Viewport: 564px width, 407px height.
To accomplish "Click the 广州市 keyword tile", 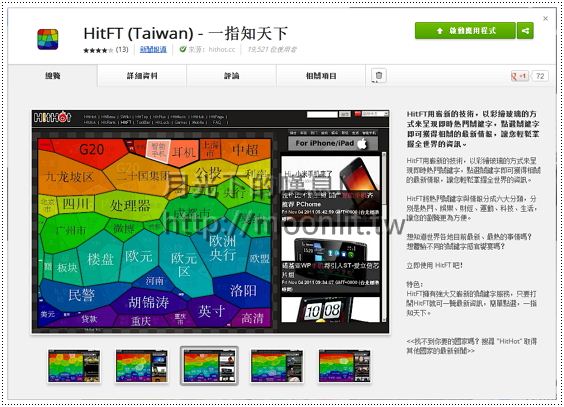I will click(71, 230).
